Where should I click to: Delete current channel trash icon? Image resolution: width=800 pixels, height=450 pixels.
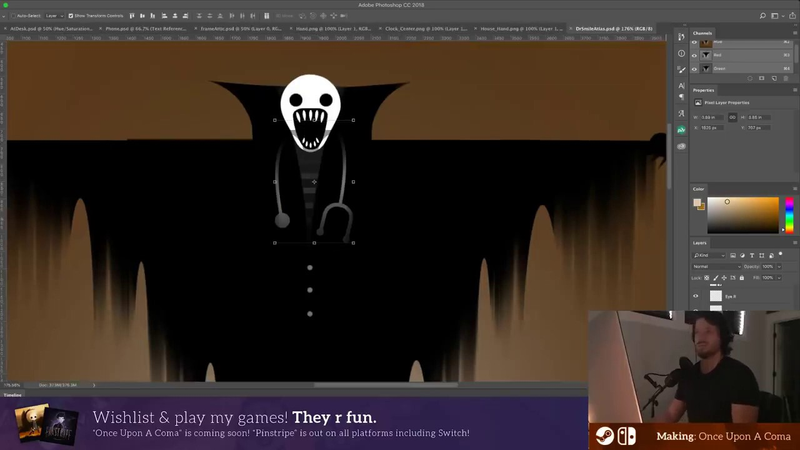point(786,79)
